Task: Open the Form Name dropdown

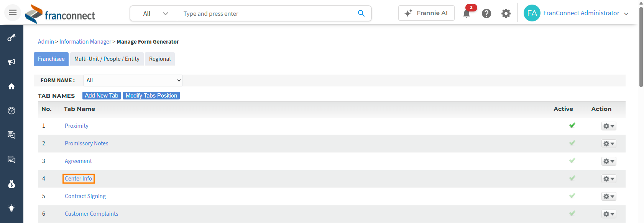Action: 133,80
